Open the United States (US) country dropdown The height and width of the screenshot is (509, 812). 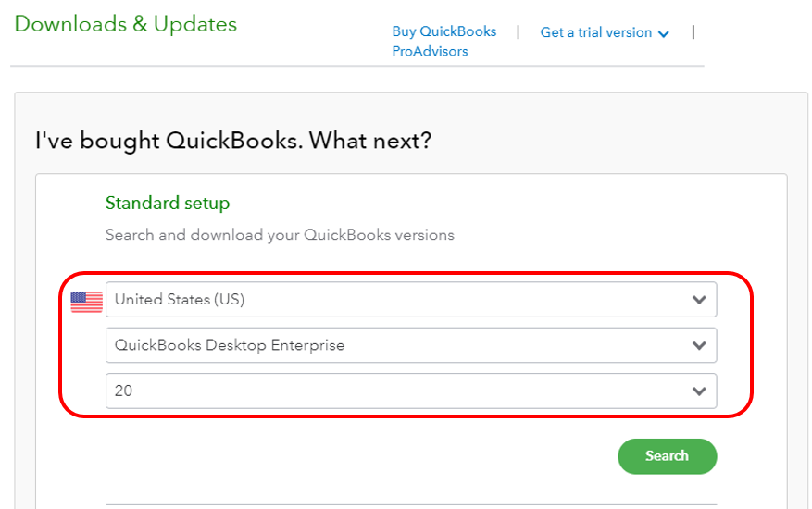[410, 300]
